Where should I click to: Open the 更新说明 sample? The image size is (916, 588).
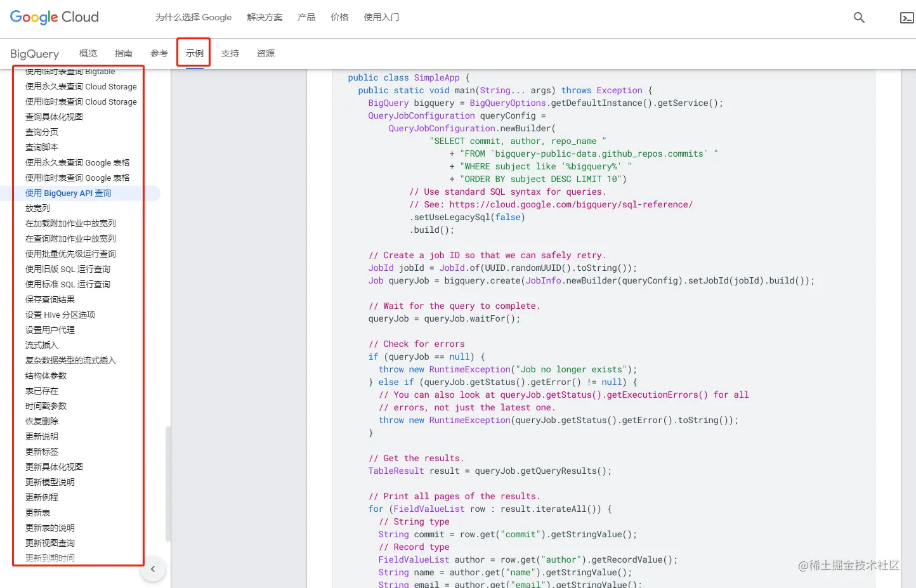[42, 436]
